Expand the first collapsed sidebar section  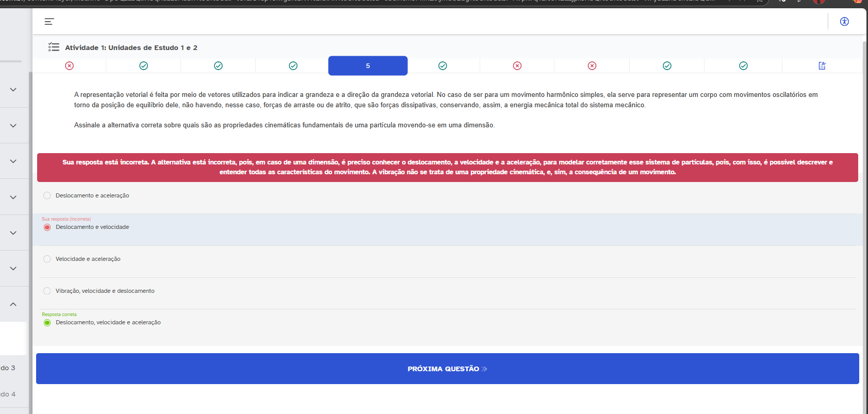coord(13,90)
